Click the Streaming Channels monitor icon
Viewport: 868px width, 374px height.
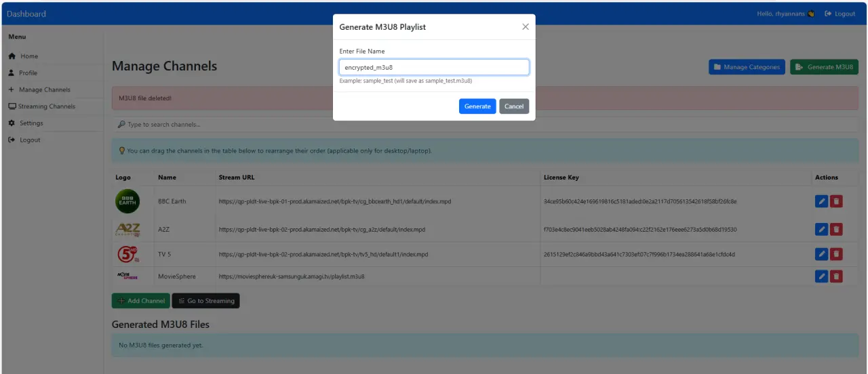coord(12,106)
